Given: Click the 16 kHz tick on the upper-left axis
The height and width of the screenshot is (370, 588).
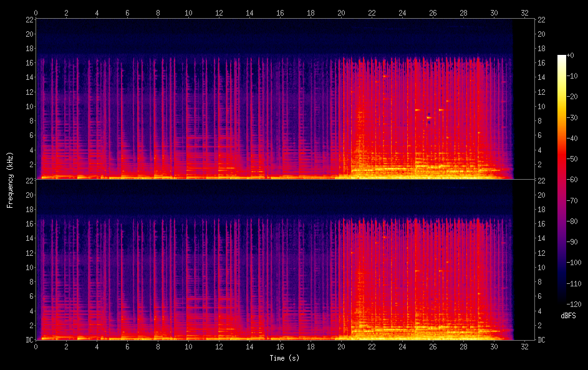Looking at the screenshot, I should (28, 63).
